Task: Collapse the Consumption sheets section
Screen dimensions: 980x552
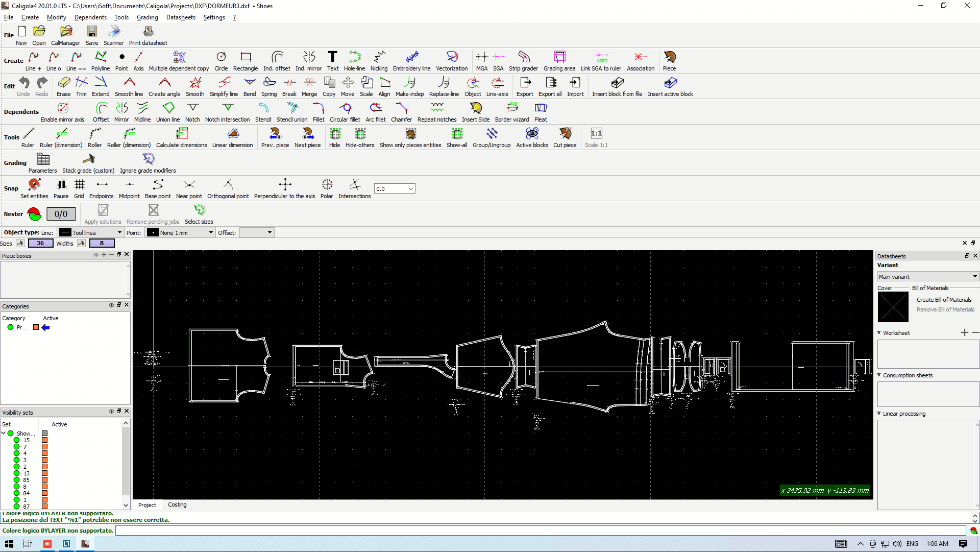Action: click(x=879, y=375)
